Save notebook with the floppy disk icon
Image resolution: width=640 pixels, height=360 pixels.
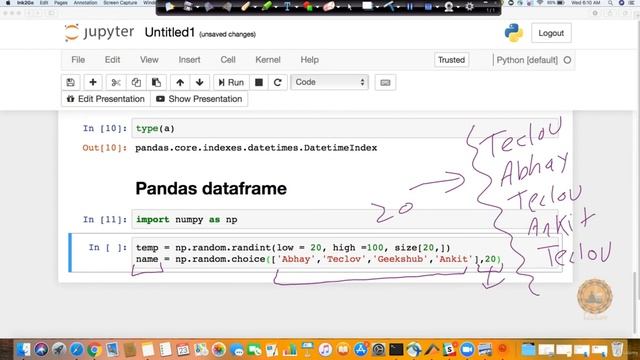click(71, 82)
